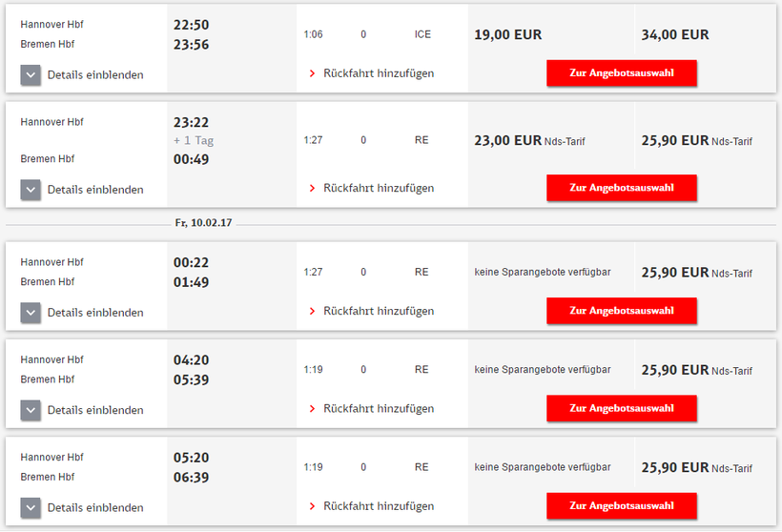
Task: Show details for the 04:20 departure
Action: 31,410
